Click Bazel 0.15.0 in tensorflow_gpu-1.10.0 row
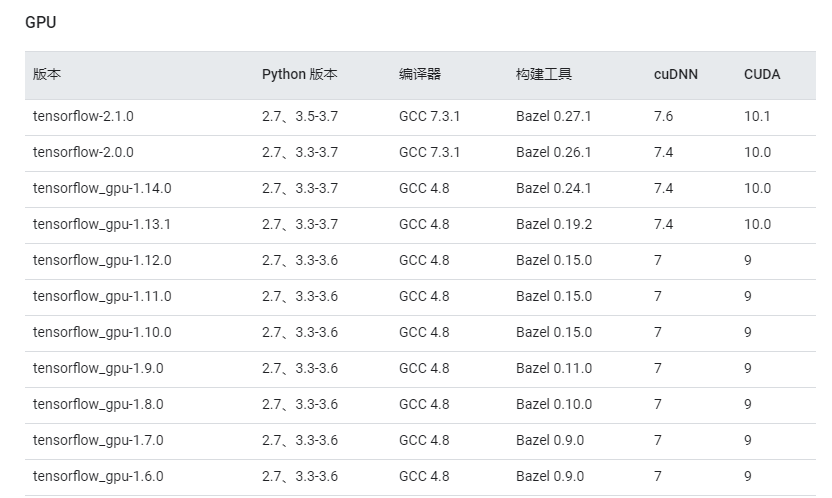 click(553, 333)
